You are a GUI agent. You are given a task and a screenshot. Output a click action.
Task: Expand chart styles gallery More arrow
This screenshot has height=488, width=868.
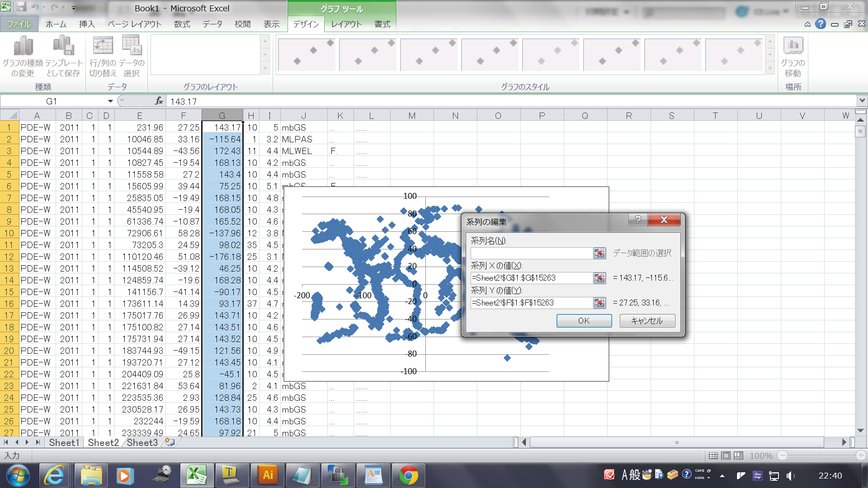[x=770, y=69]
